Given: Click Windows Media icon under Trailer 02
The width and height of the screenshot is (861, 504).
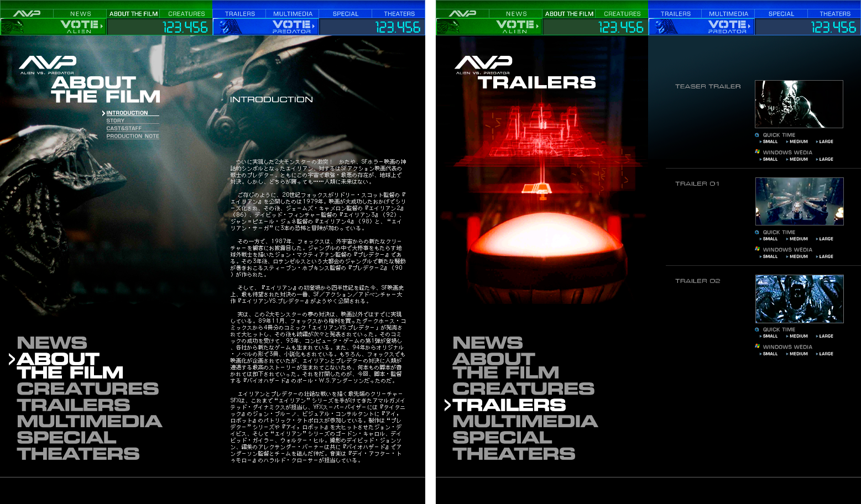Looking at the screenshot, I should pyautogui.click(x=757, y=346).
